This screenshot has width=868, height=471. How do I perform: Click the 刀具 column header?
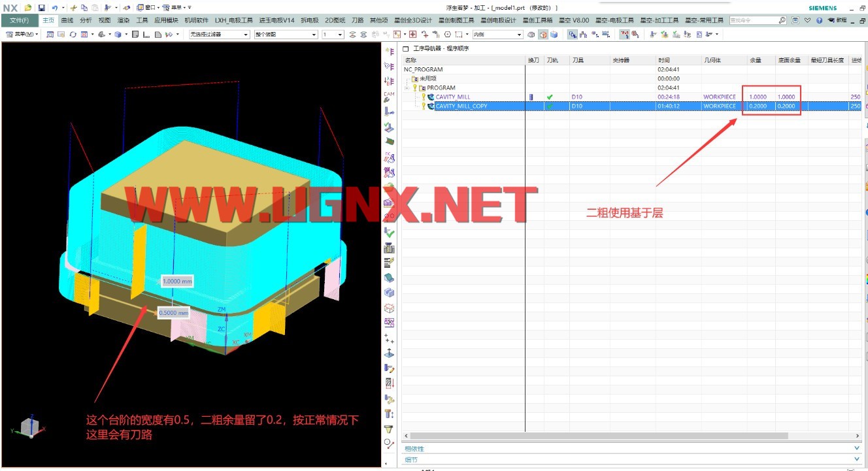click(x=590, y=60)
